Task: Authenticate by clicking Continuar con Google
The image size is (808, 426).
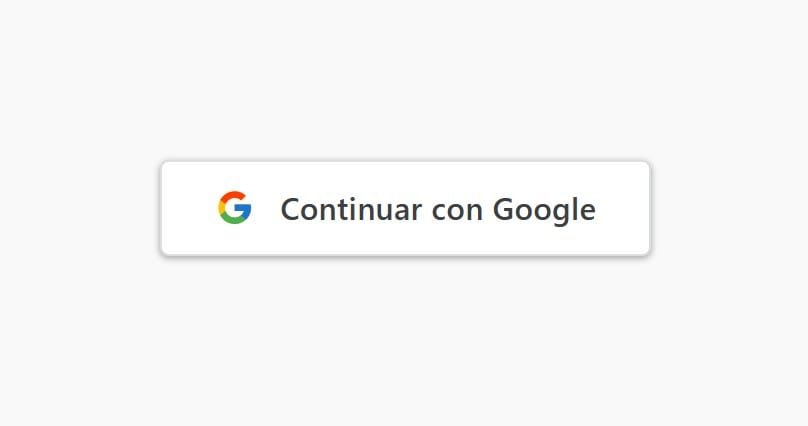Action: click(406, 208)
